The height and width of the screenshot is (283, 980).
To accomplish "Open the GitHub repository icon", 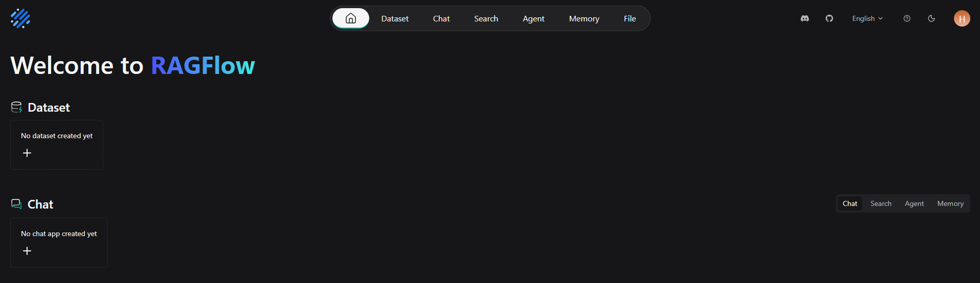I will (x=829, y=18).
